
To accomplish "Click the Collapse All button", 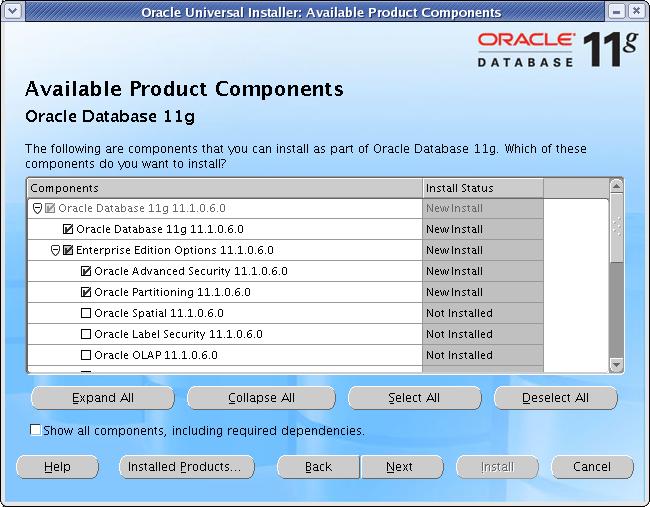I will click(x=261, y=398).
